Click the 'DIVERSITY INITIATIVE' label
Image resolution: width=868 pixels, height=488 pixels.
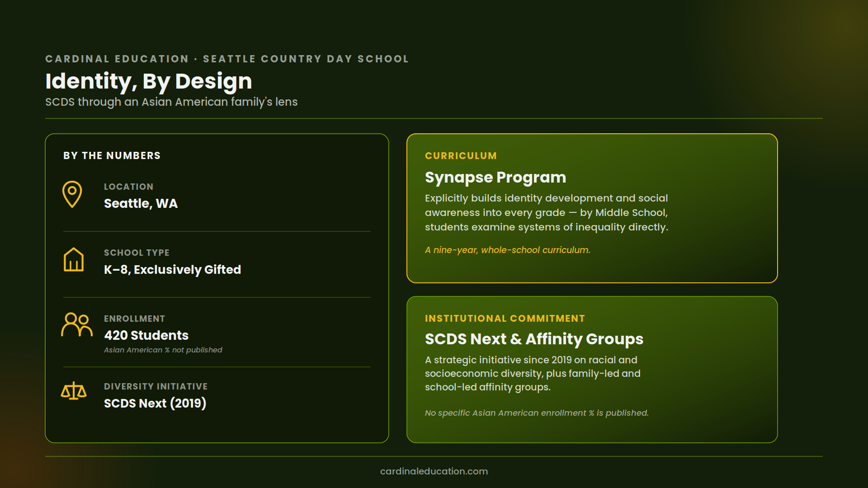pyautogui.click(x=156, y=386)
